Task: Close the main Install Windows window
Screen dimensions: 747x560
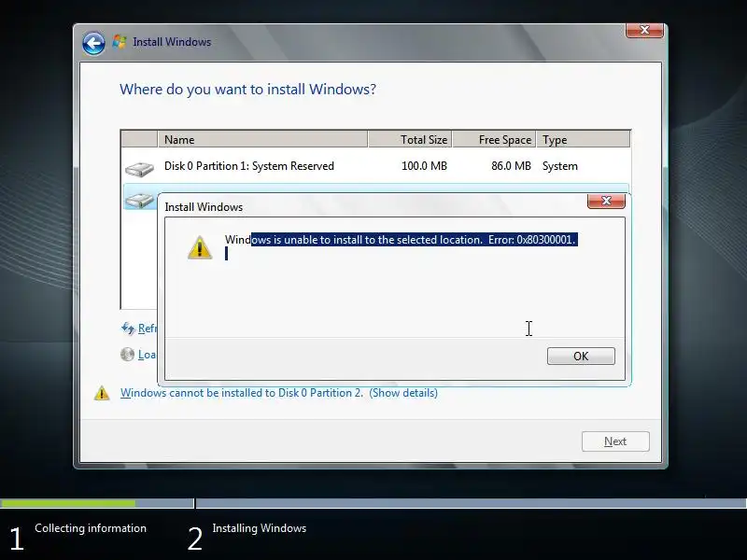Action: 644,31
